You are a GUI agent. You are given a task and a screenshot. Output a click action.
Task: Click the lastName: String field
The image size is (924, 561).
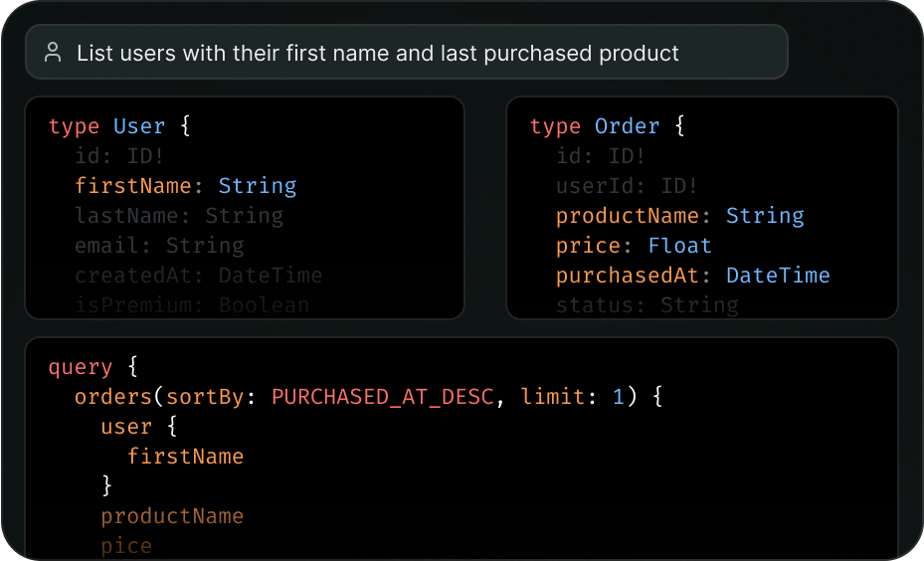(178, 216)
